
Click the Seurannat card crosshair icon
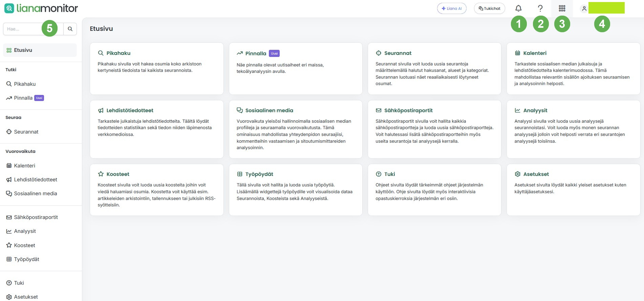pos(379,53)
